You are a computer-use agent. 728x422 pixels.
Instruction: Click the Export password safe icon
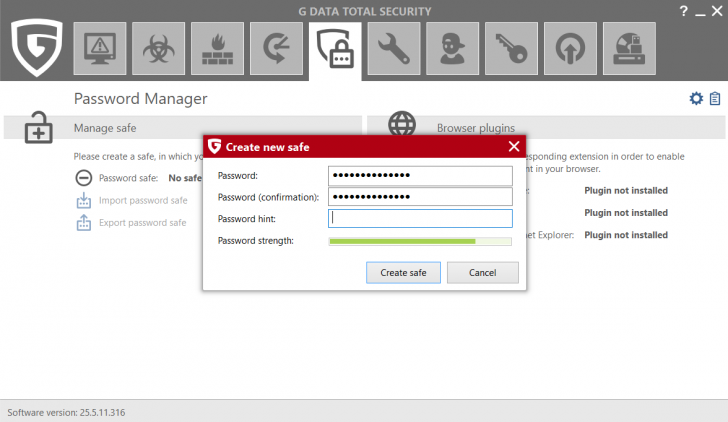(x=84, y=222)
